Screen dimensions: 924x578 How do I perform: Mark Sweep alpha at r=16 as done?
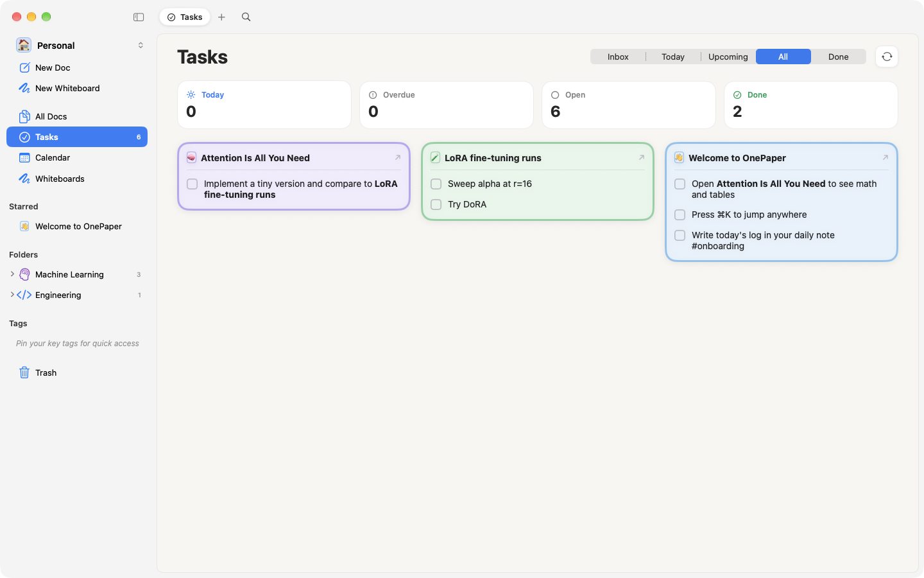[x=436, y=184]
